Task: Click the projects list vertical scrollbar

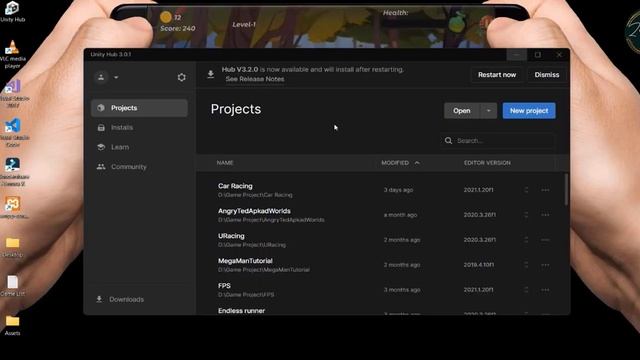Action: [566, 190]
